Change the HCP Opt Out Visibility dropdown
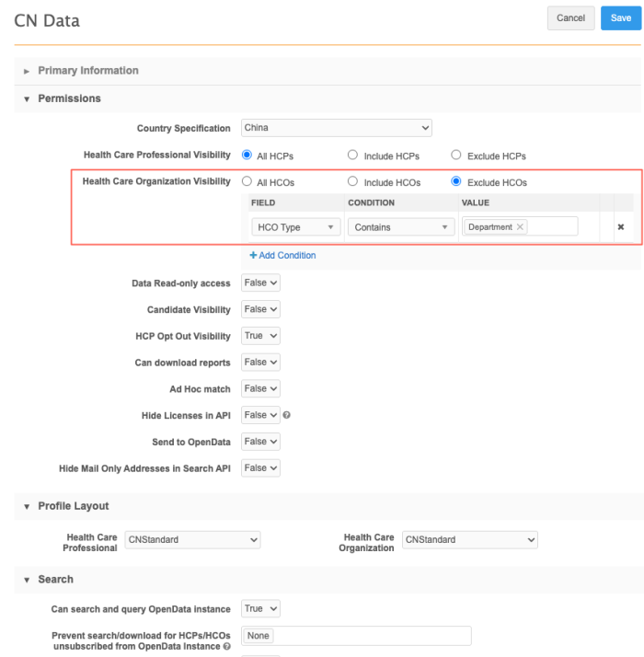The width and height of the screenshot is (644, 657). [x=260, y=337]
